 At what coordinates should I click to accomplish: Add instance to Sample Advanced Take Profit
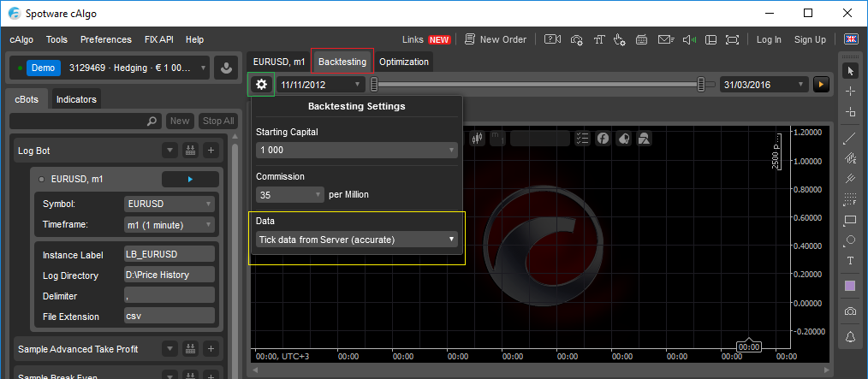click(x=211, y=349)
